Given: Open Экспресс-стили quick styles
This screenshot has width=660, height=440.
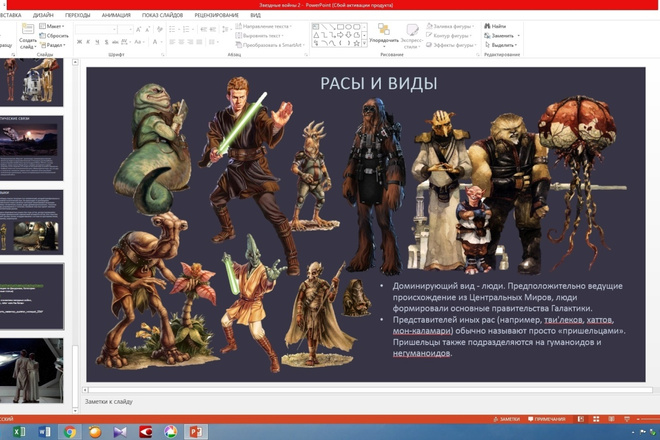Looking at the screenshot, I should pos(412,36).
